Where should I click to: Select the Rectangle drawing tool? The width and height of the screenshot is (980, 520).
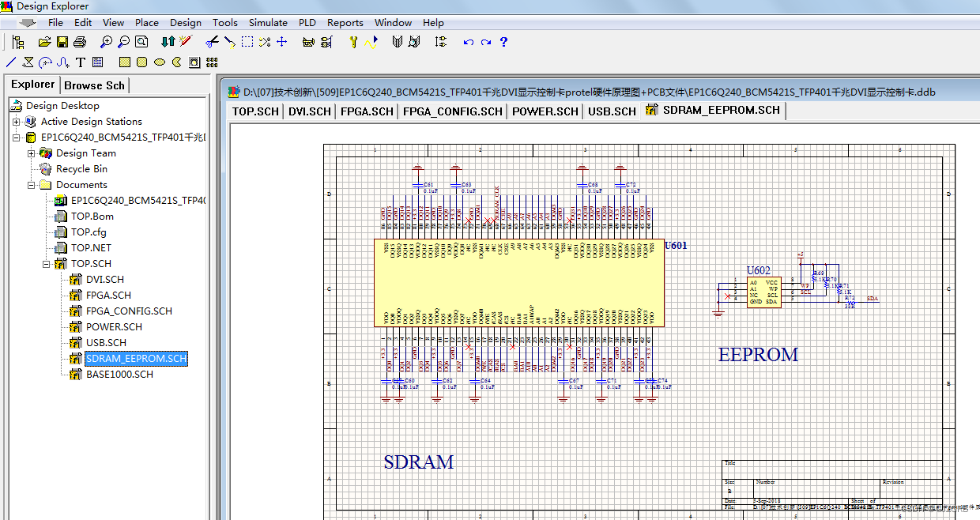pyautogui.click(x=124, y=62)
